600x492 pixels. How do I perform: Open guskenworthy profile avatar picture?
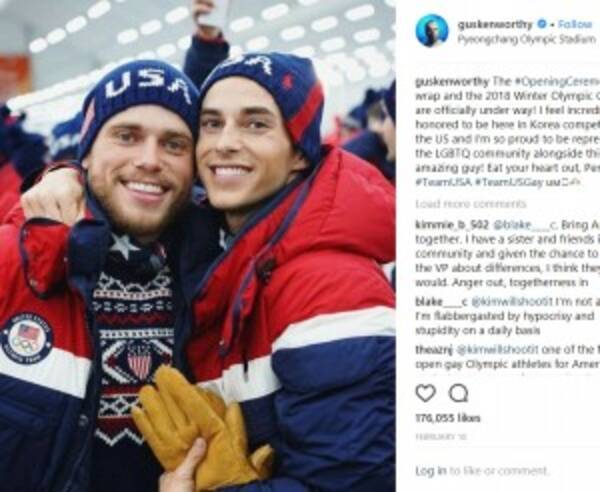[x=432, y=31]
